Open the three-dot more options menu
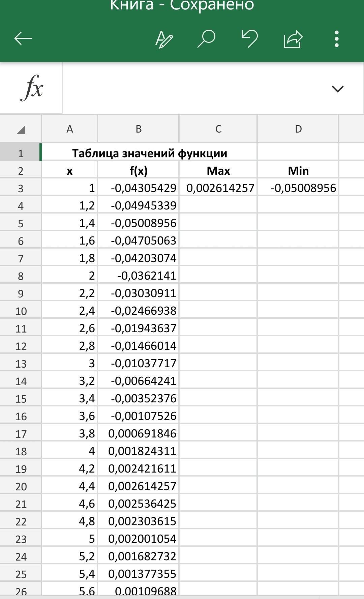364x599 pixels. [x=336, y=39]
